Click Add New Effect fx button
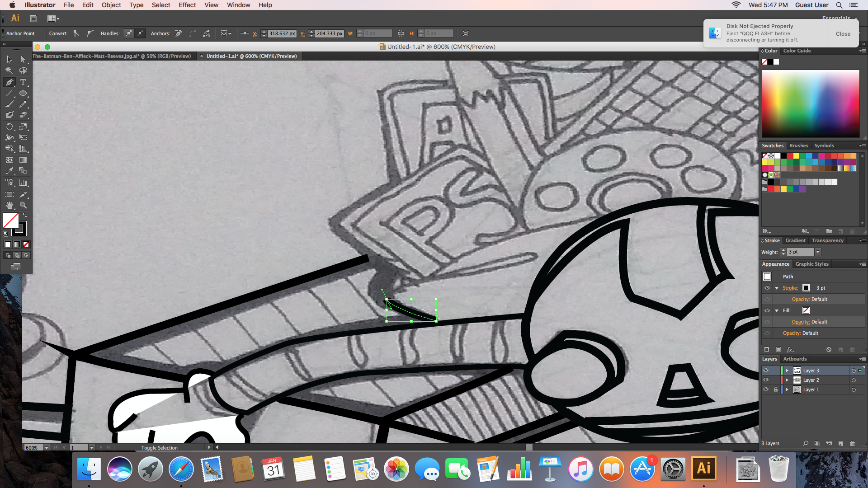 pyautogui.click(x=790, y=350)
